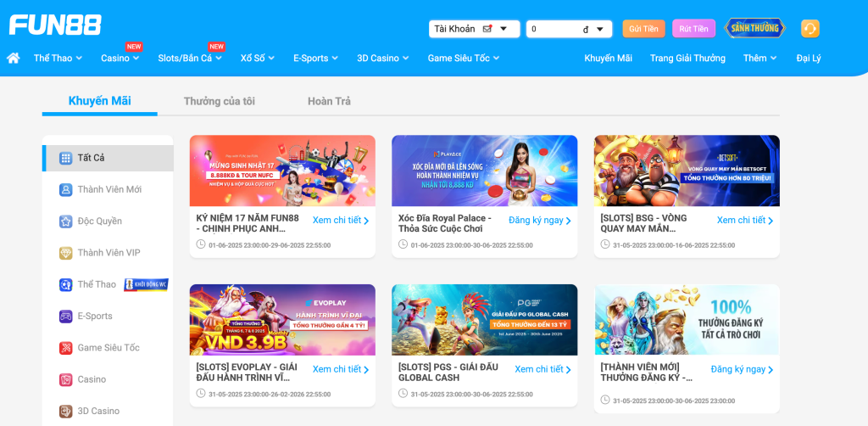This screenshot has height=426, width=868.
Task: Open the Evoplay VND 3.9B banner
Action: tap(282, 320)
